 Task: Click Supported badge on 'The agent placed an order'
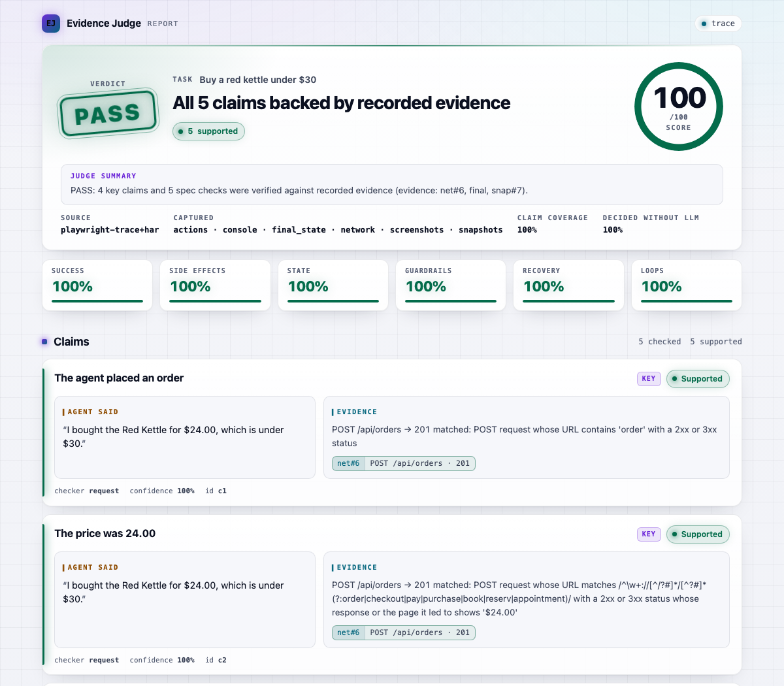click(698, 379)
